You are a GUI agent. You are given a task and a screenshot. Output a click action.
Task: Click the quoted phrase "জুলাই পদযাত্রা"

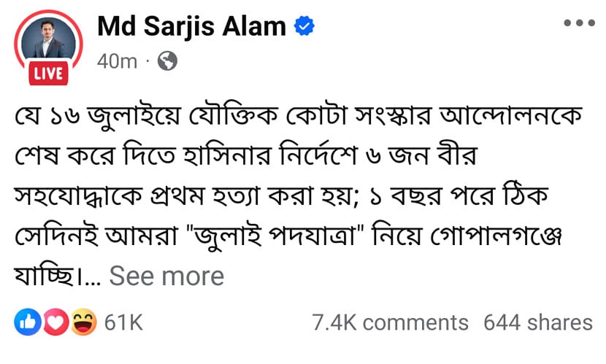[275, 236]
